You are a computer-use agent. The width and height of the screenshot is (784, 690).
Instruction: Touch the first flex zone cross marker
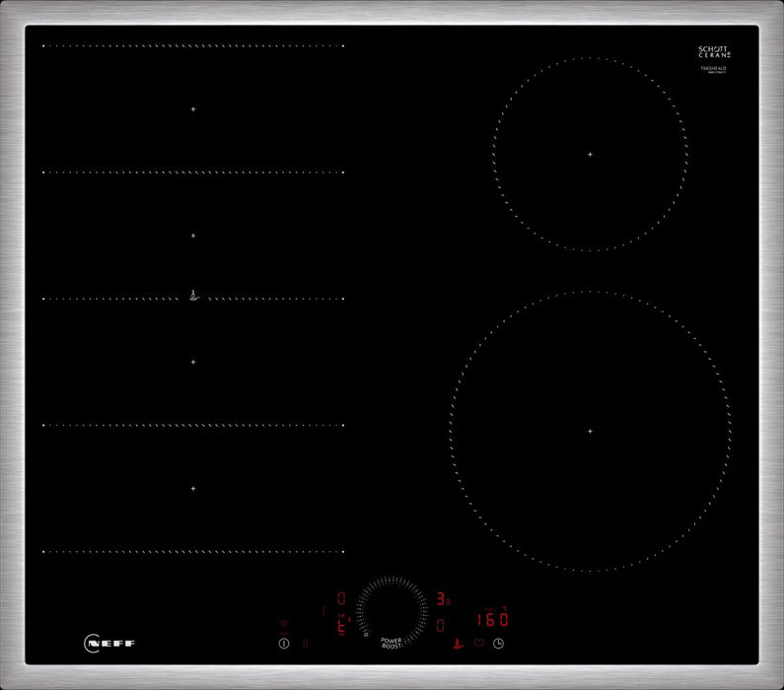(x=193, y=108)
